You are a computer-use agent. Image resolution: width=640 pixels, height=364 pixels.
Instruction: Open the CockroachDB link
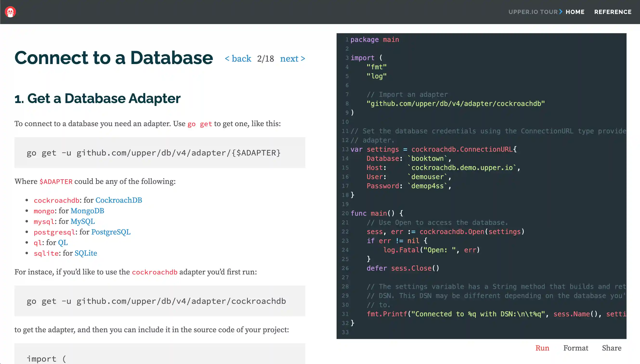118,200
